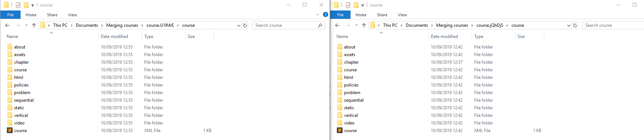Open Home tab in right window
644x140 pixels.
(x=361, y=15)
